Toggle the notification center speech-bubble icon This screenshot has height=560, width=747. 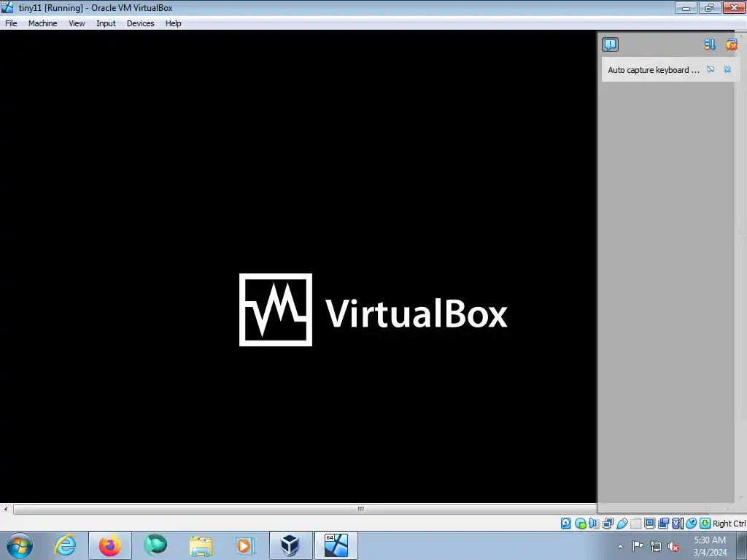[610, 44]
